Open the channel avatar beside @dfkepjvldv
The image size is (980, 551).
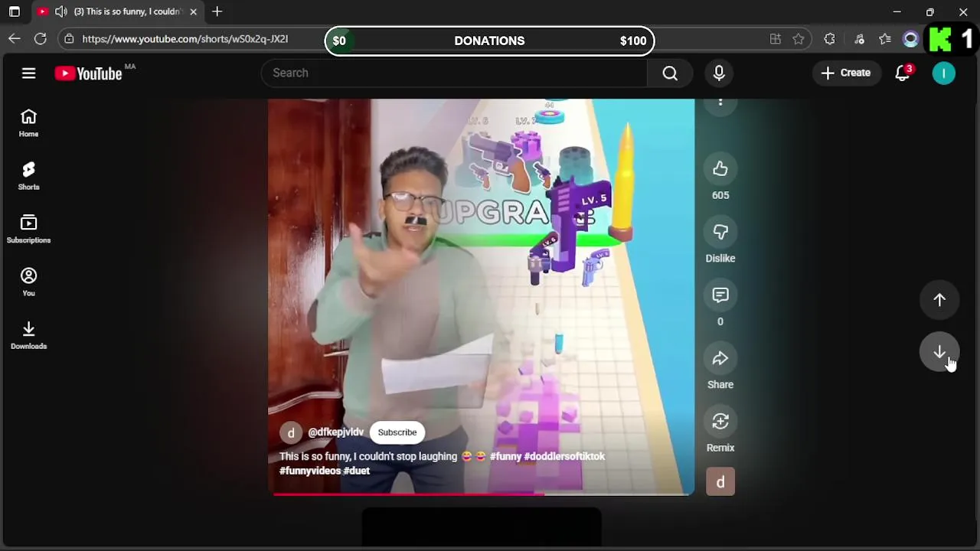(x=291, y=432)
